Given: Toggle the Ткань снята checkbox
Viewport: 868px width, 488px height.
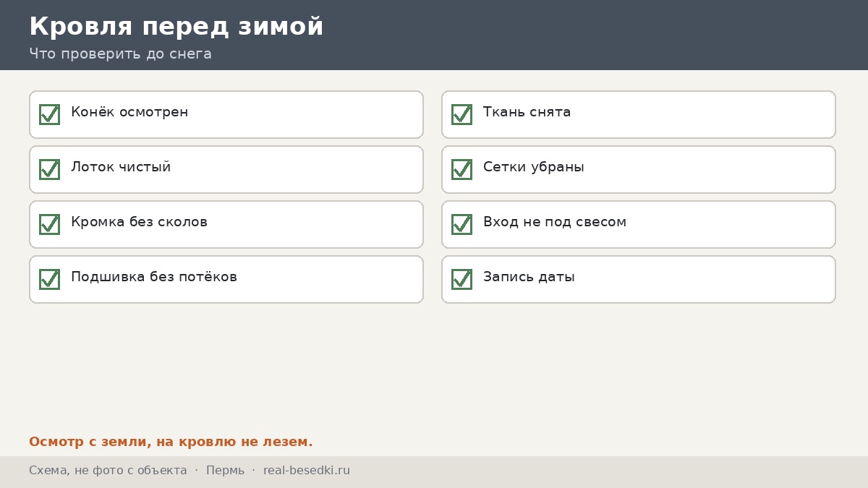Looking at the screenshot, I should point(461,114).
